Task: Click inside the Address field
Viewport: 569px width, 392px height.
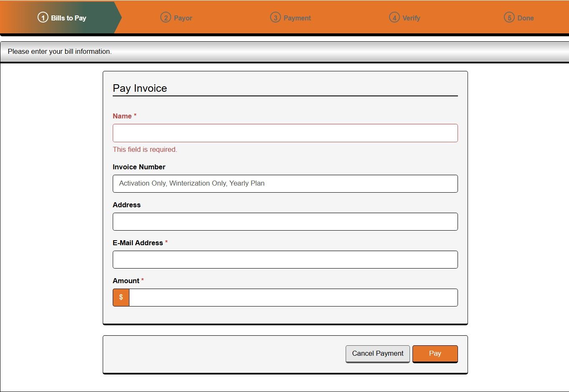Action: (285, 221)
